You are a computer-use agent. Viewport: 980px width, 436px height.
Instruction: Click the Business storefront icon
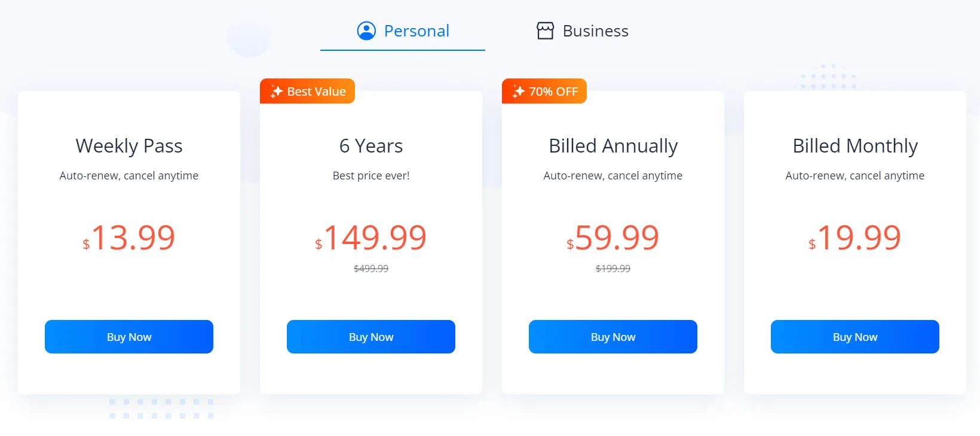[x=545, y=31]
